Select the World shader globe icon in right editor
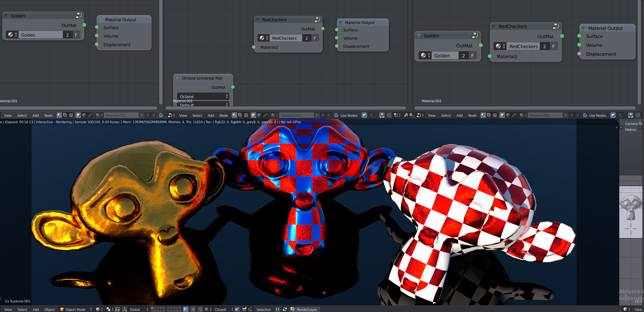This screenshot has height=312, width=644. [508, 115]
